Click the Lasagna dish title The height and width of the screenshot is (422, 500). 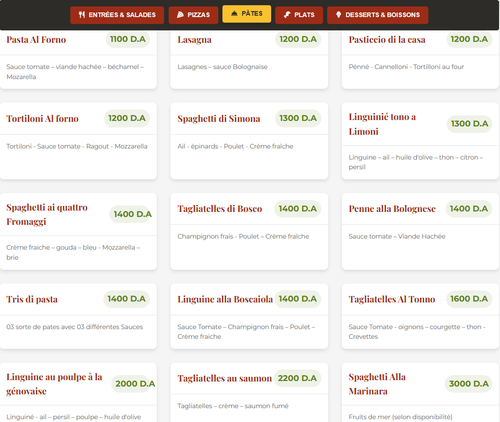tap(194, 40)
